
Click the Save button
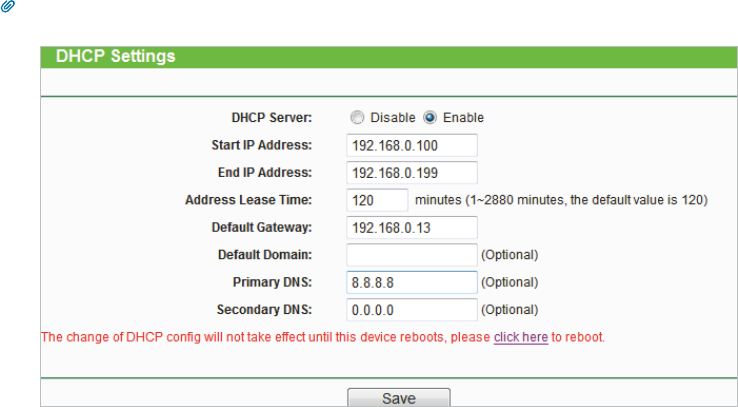tap(399, 398)
